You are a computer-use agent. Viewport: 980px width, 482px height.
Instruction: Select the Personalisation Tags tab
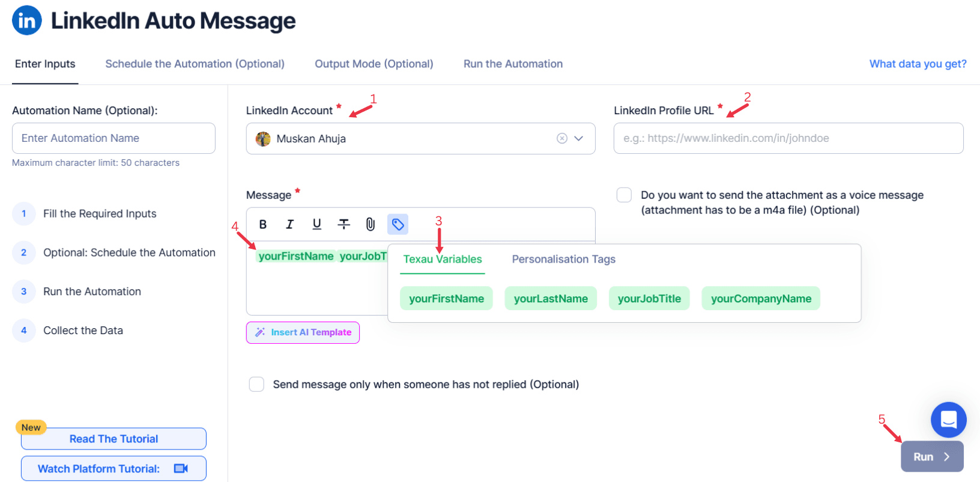[x=563, y=259]
